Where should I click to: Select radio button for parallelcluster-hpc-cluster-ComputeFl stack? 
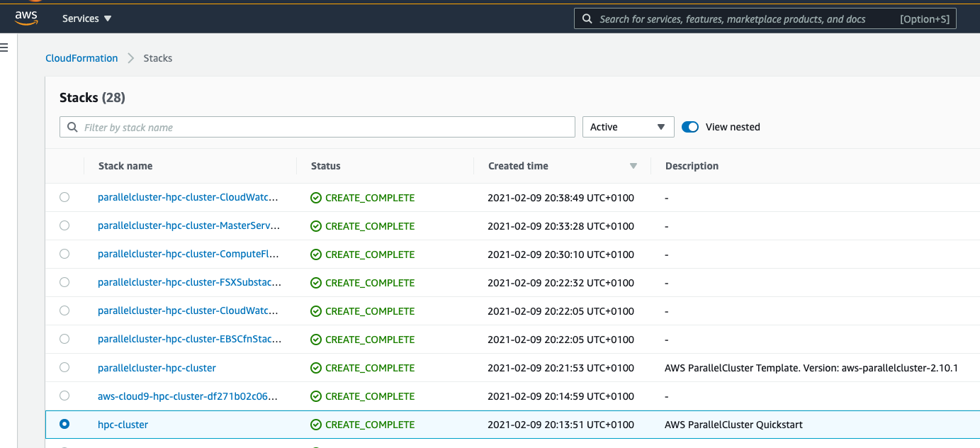64,254
